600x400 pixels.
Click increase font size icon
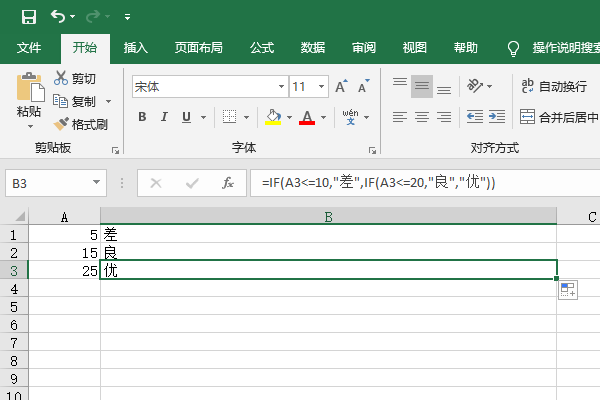pos(341,87)
